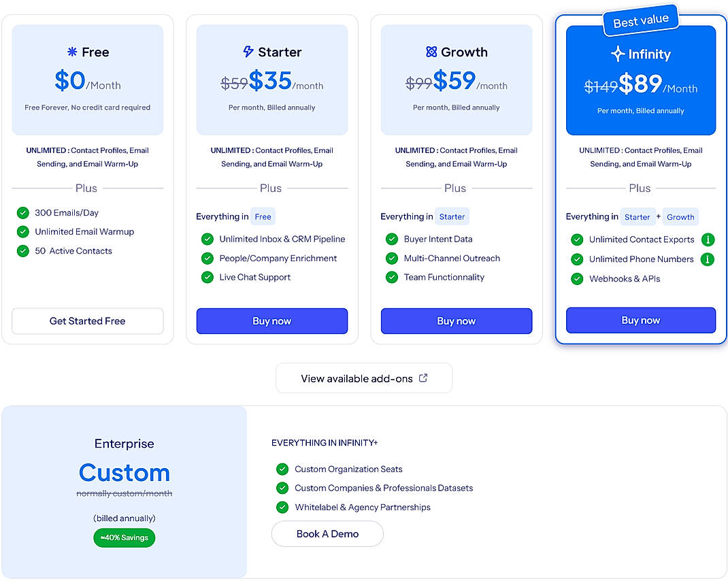Click check icon for People/Company Enrichment
This screenshot has width=728, height=581.
tap(207, 259)
